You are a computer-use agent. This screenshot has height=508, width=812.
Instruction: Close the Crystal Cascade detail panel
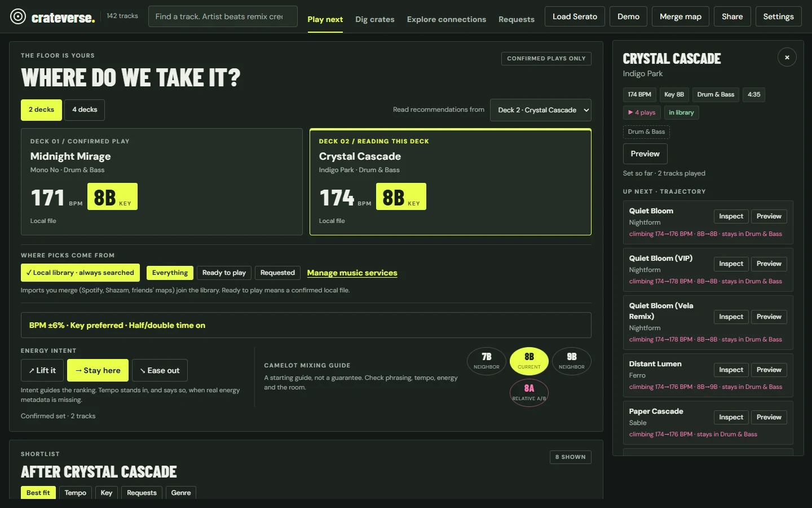pos(787,58)
